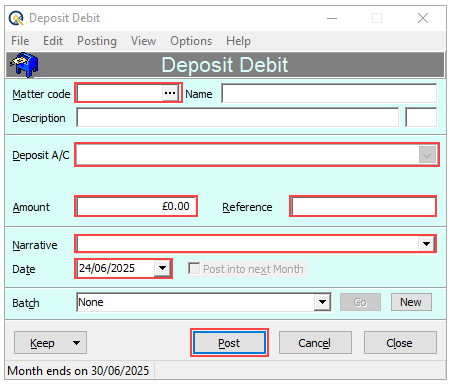
Task: Click the Close button at bottom
Action: coord(400,343)
